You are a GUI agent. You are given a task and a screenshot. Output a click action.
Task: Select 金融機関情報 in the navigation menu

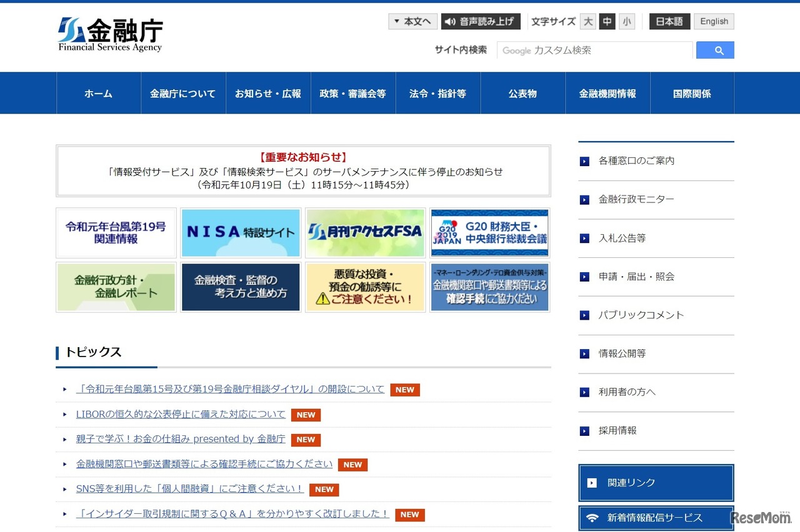[608, 92]
